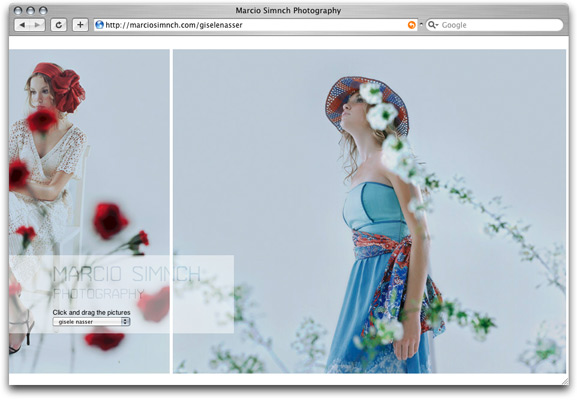
Task: Focus the marciosimnch.com URL address field
Action: pyautogui.click(x=256, y=25)
